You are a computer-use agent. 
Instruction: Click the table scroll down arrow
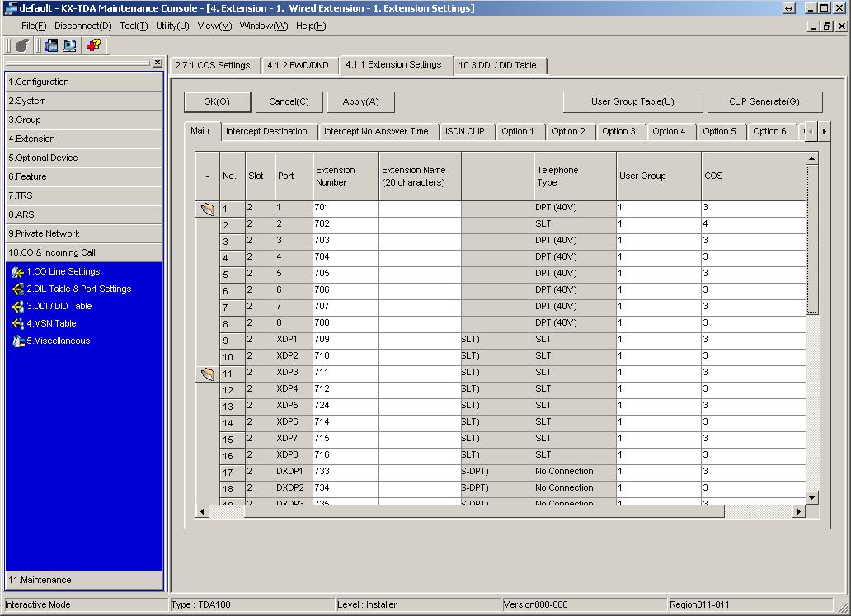click(x=812, y=498)
